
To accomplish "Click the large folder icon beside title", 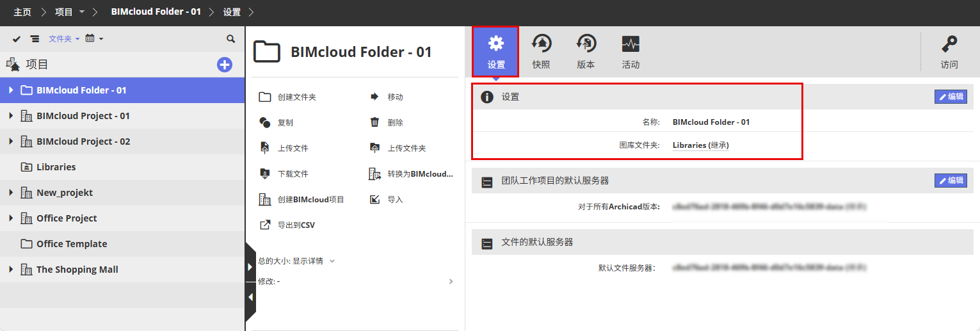I will 267,52.
